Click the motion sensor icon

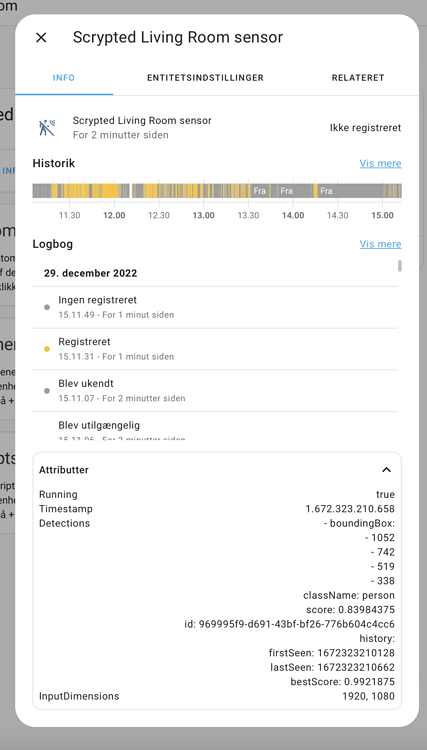[x=47, y=128]
